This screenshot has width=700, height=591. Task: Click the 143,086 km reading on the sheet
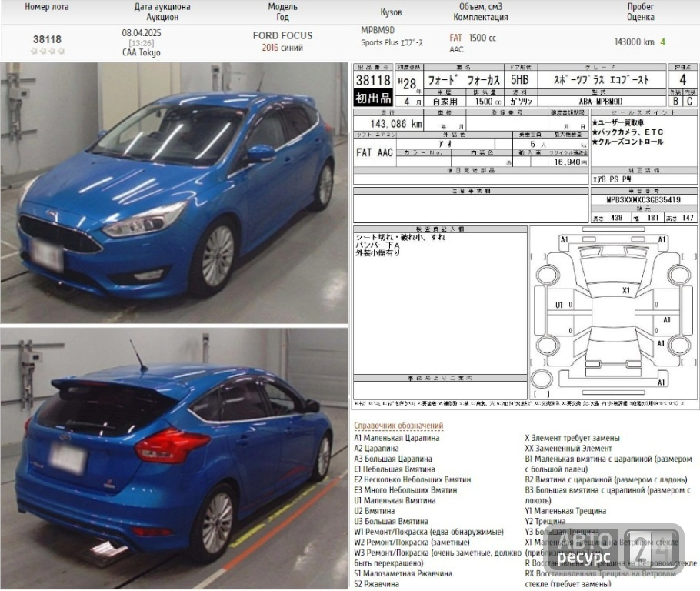click(396, 124)
